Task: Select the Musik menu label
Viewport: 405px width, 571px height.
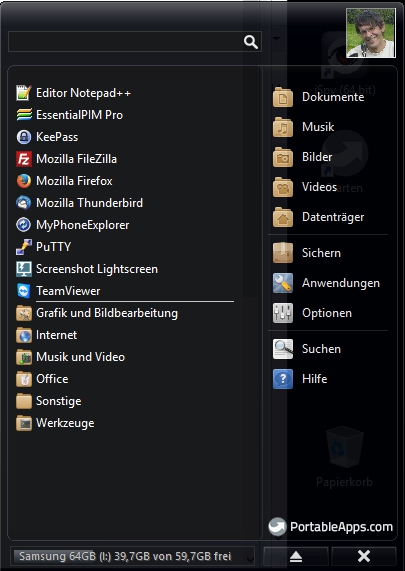Action: (318, 127)
